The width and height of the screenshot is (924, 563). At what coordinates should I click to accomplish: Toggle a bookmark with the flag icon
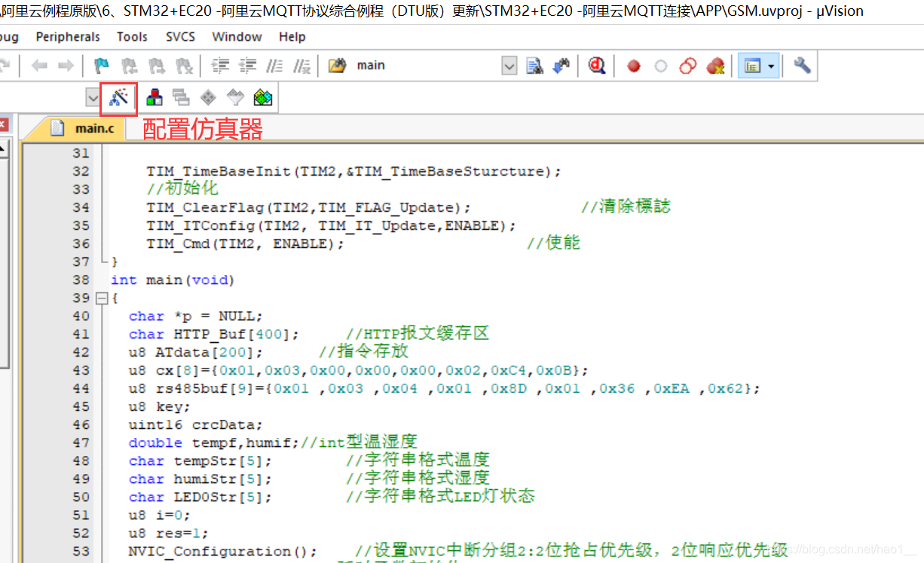[101, 66]
